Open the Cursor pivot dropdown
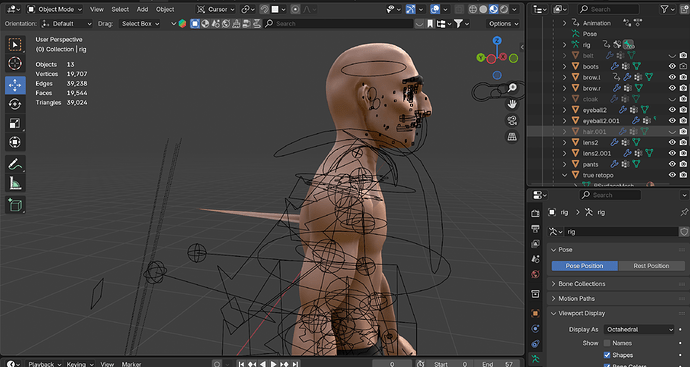 pos(216,9)
